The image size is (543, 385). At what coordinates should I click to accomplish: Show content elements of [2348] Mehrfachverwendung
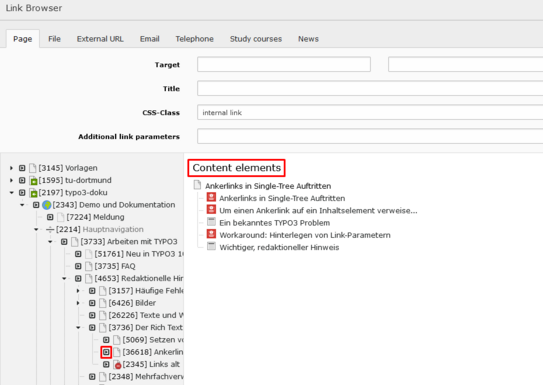92,377
